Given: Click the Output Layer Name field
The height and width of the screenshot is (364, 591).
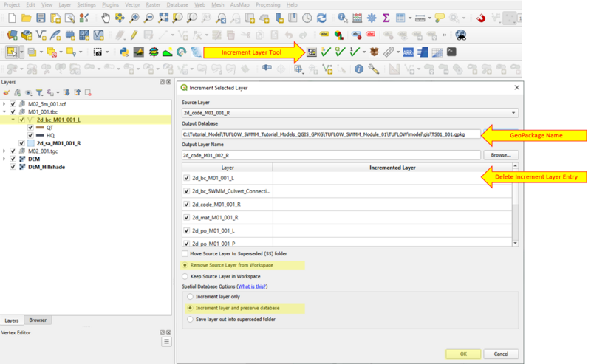Looking at the screenshot, I should 331,155.
